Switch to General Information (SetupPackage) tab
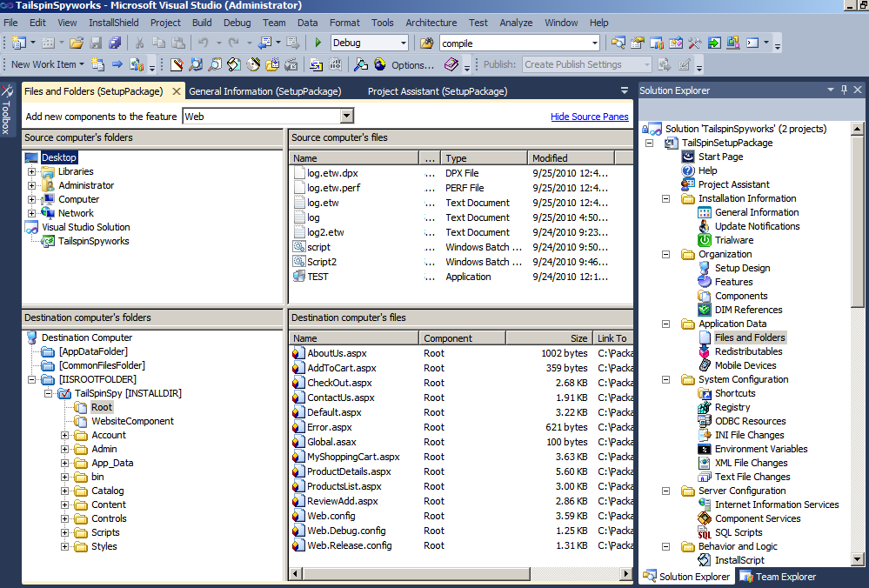The height and width of the screenshot is (588, 869). 264,91
